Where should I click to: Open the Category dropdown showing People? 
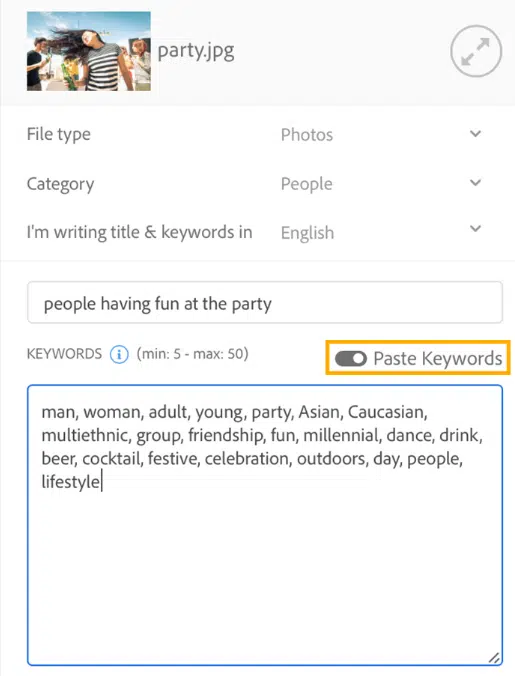tap(381, 184)
